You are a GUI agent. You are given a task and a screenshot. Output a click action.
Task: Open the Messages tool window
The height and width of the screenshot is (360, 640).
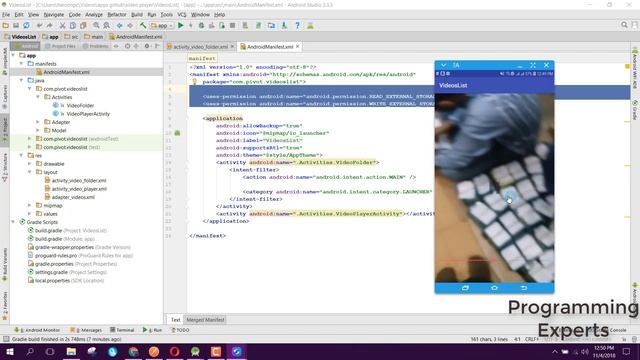click(86, 330)
